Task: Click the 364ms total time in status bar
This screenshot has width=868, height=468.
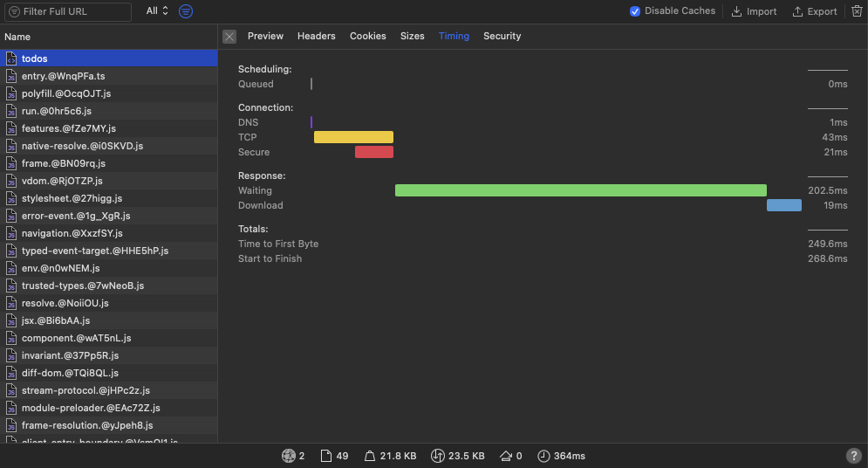Action: point(570,456)
